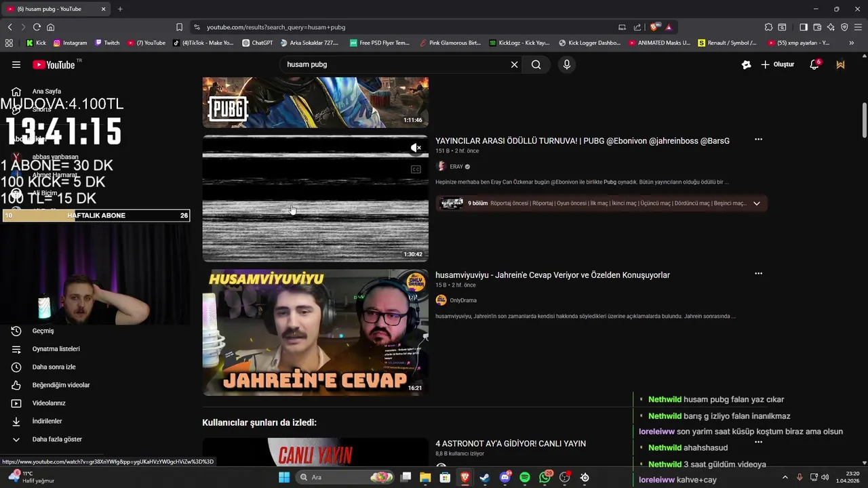
Task: Open the Brave wallet icon
Action: 817,27
